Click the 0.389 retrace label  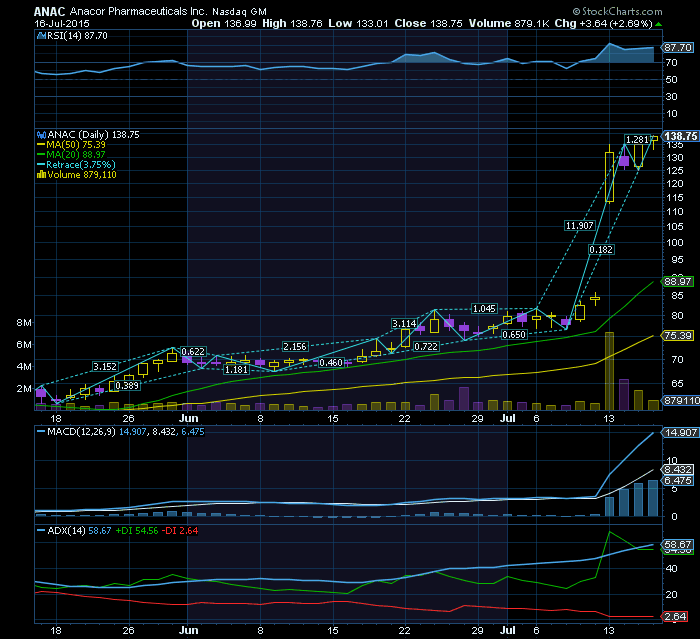coord(127,385)
